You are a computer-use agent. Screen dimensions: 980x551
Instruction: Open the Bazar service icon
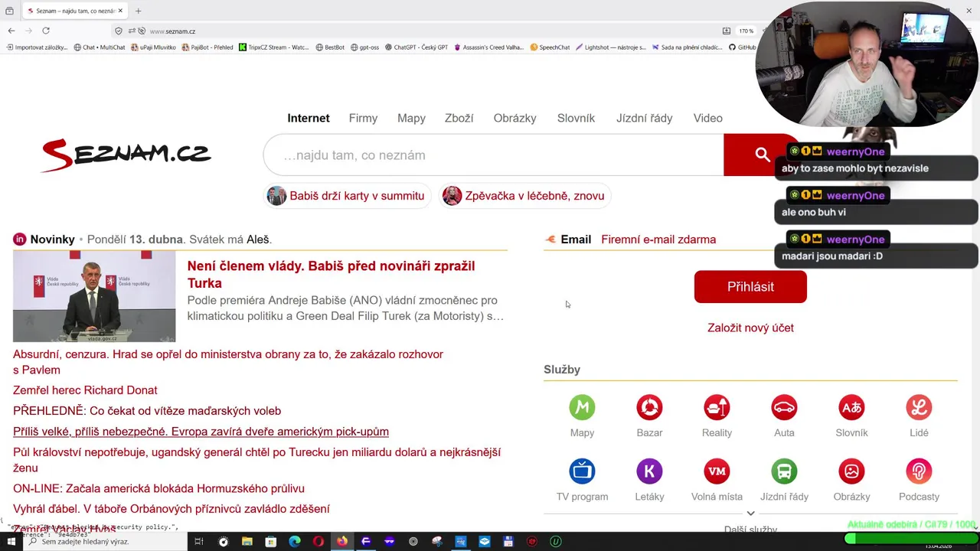[649, 407]
